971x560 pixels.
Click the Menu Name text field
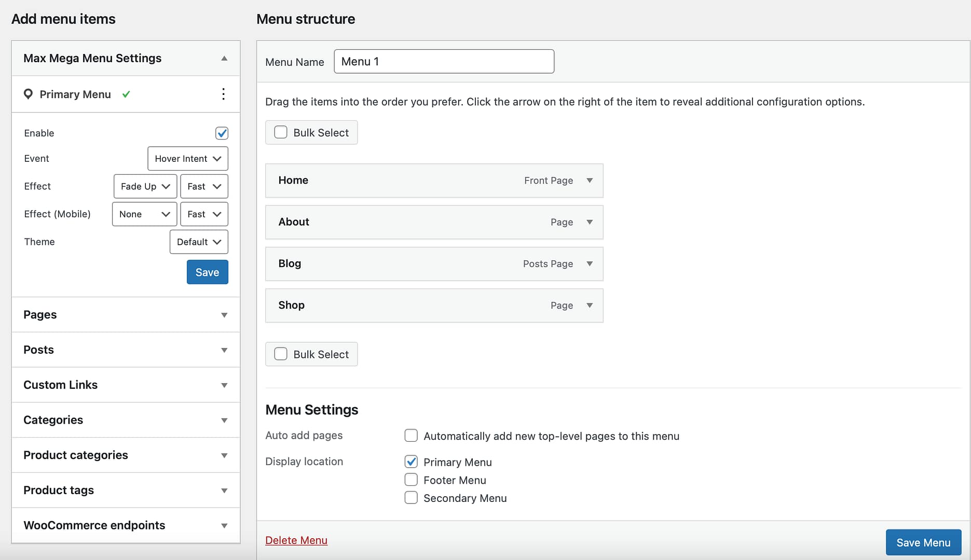pos(444,62)
